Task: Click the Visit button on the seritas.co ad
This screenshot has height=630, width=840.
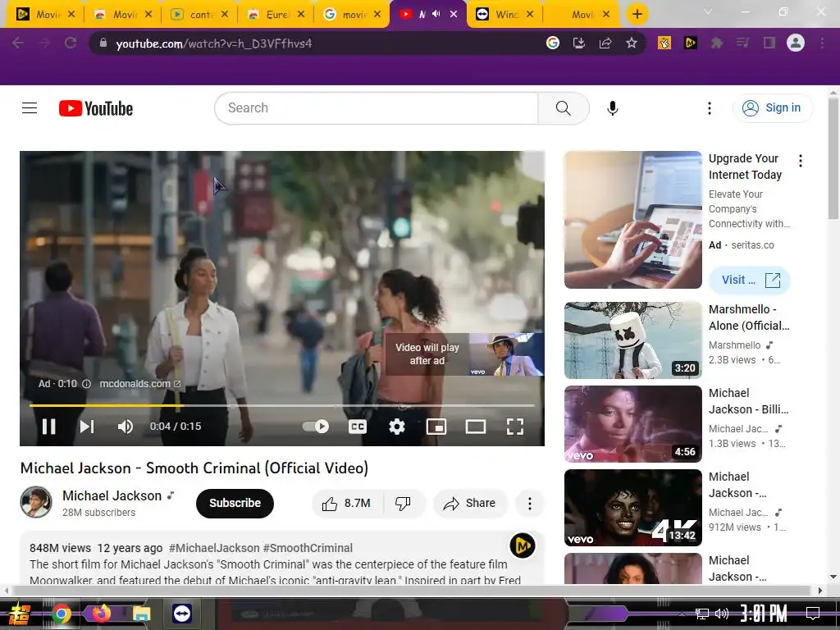Action: coord(750,281)
